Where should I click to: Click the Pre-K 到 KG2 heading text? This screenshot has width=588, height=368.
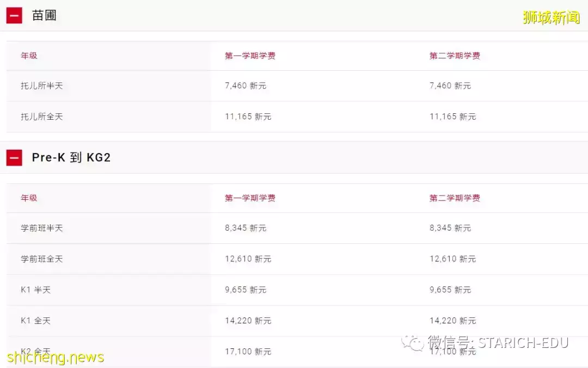pyautogui.click(x=71, y=158)
